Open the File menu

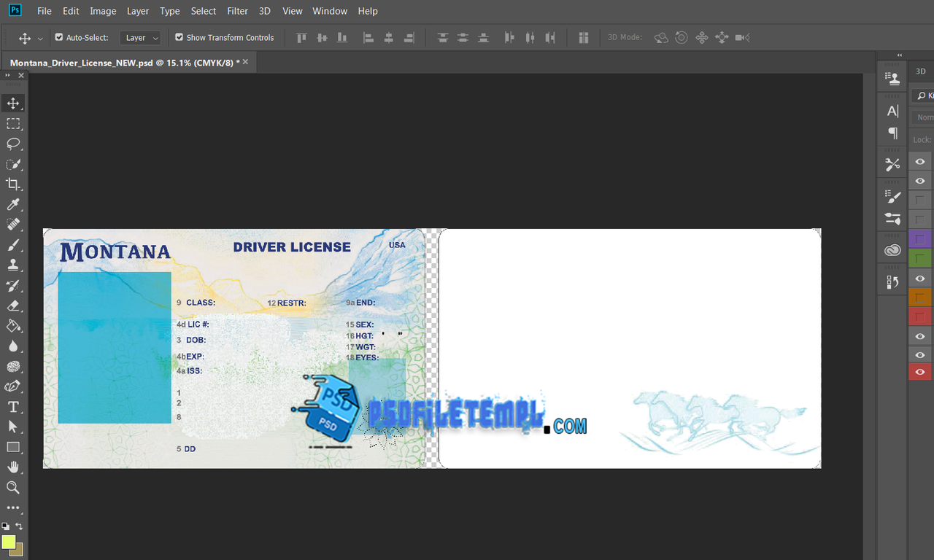[x=45, y=11]
